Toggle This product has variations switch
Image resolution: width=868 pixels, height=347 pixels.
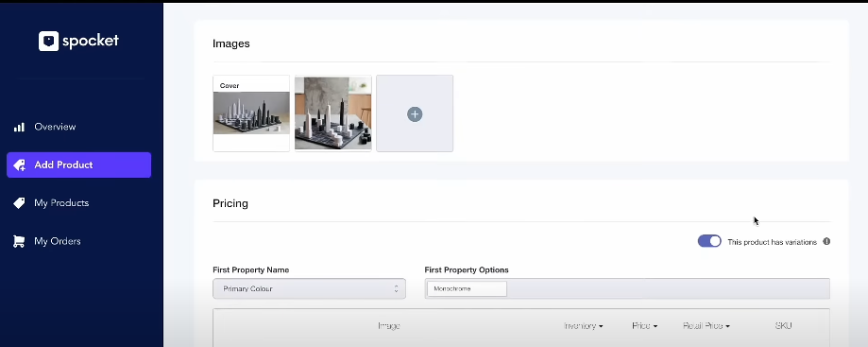click(x=709, y=241)
